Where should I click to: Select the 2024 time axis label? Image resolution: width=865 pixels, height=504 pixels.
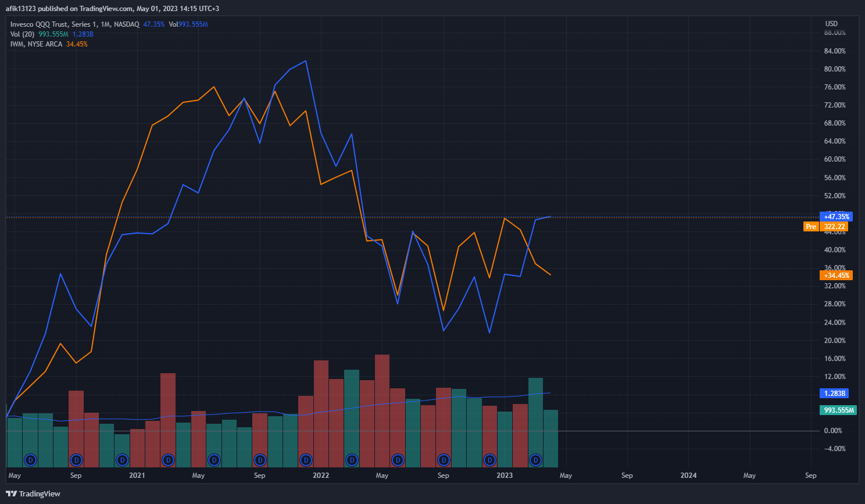click(688, 476)
